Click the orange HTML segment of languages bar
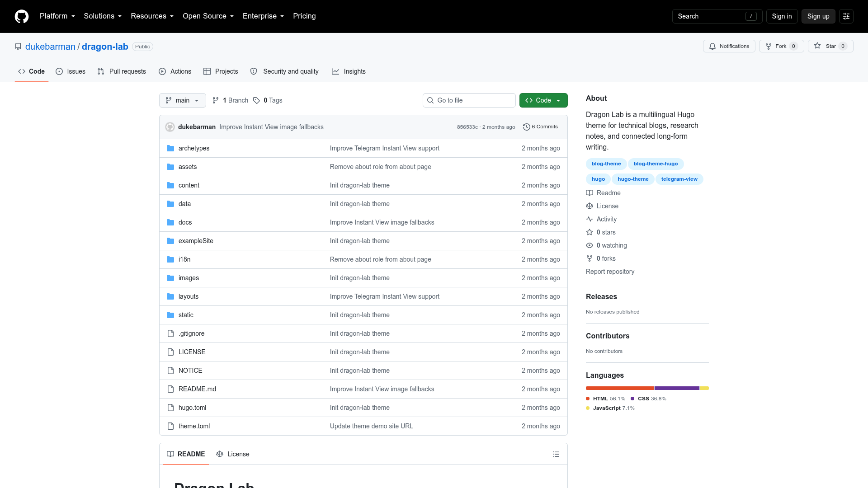The height and width of the screenshot is (488, 868). pos(620,388)
